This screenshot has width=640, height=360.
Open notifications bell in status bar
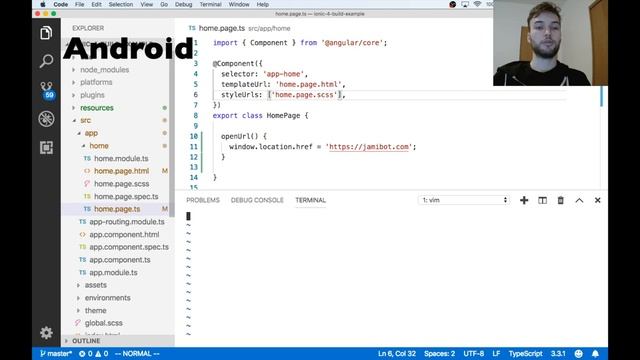(596, 354)
